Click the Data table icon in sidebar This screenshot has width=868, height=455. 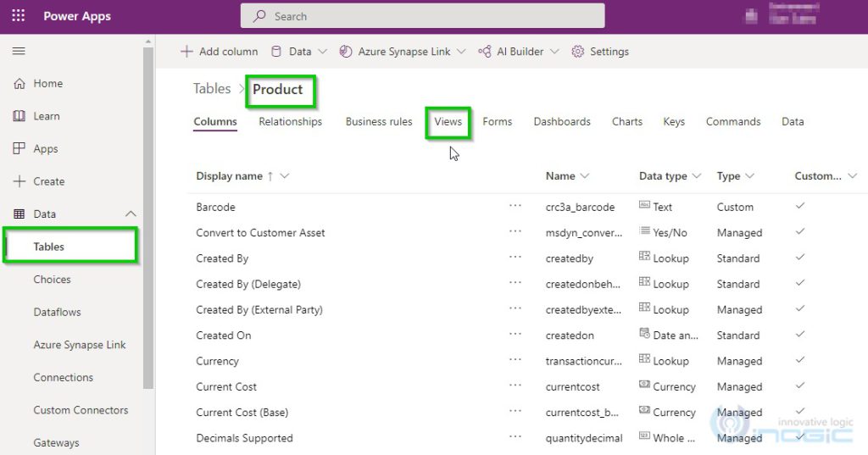tap(19, 214)
